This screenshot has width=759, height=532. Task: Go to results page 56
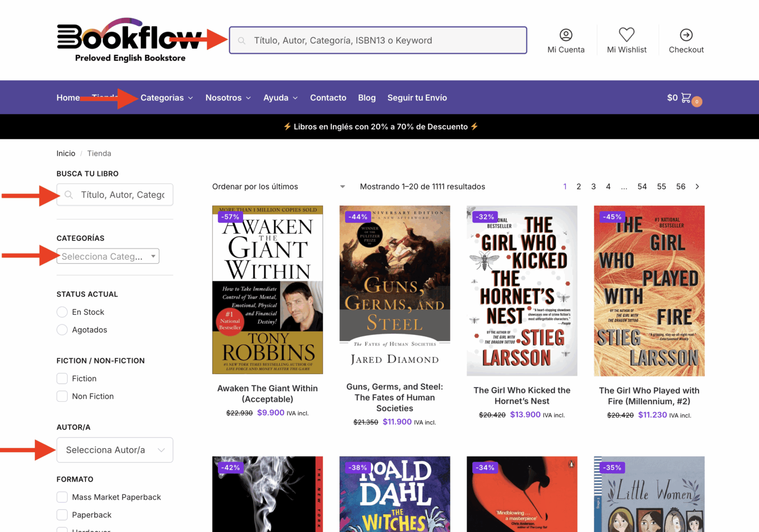[681, 187]
